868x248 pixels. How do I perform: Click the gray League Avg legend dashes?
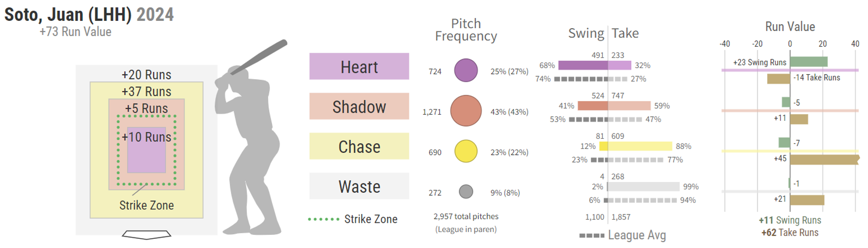click(x=592, y=235)
